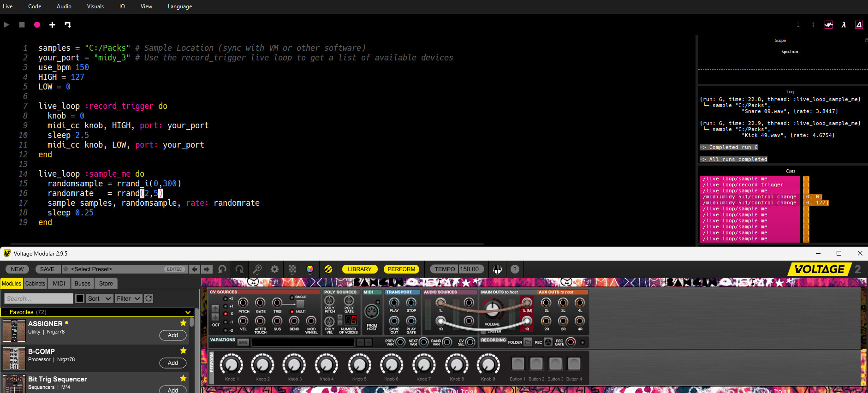Click the Run (play) button in Sonic Pi
Image resolution: width=868 pixels, height=393 pixels.
[x=6, y=25]
